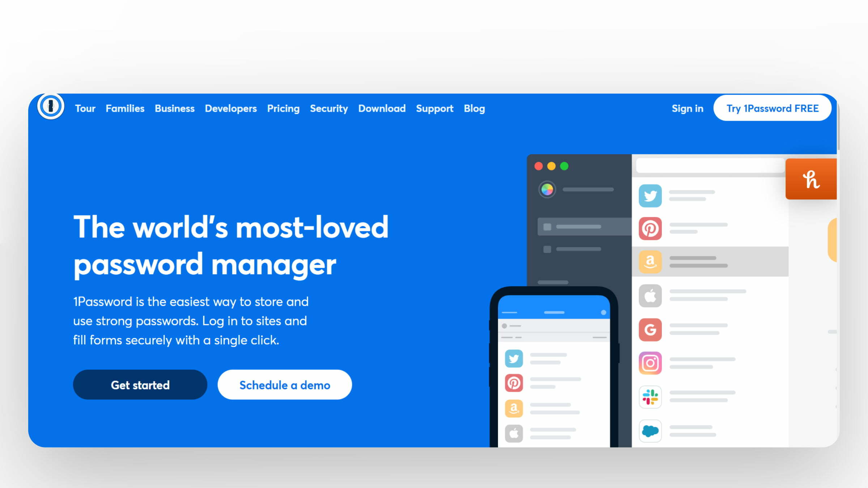This screenshot has height=488, width=868.
Task: Click the Sign in link
Action: (x=688, y=108)
